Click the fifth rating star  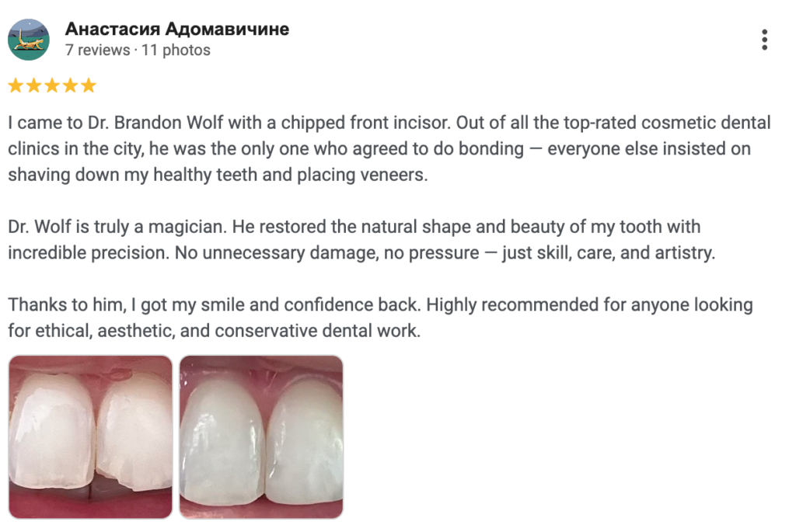(x=89, y=85)
